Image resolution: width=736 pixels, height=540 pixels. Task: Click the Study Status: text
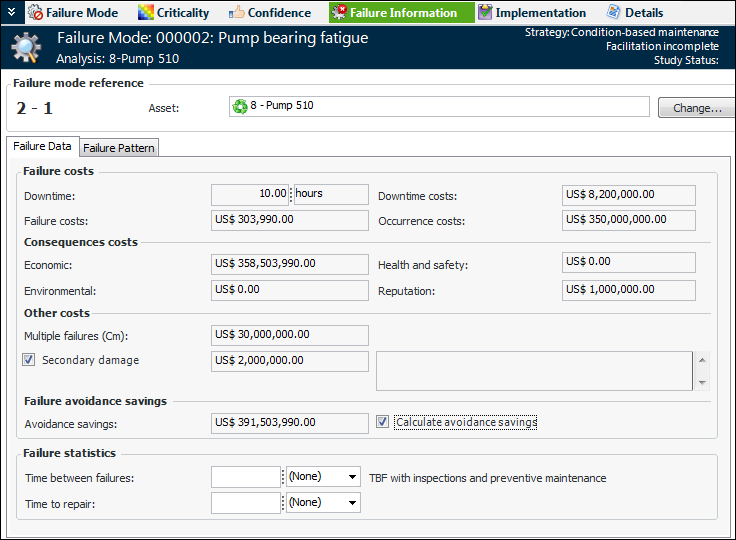tap(686, 60)
